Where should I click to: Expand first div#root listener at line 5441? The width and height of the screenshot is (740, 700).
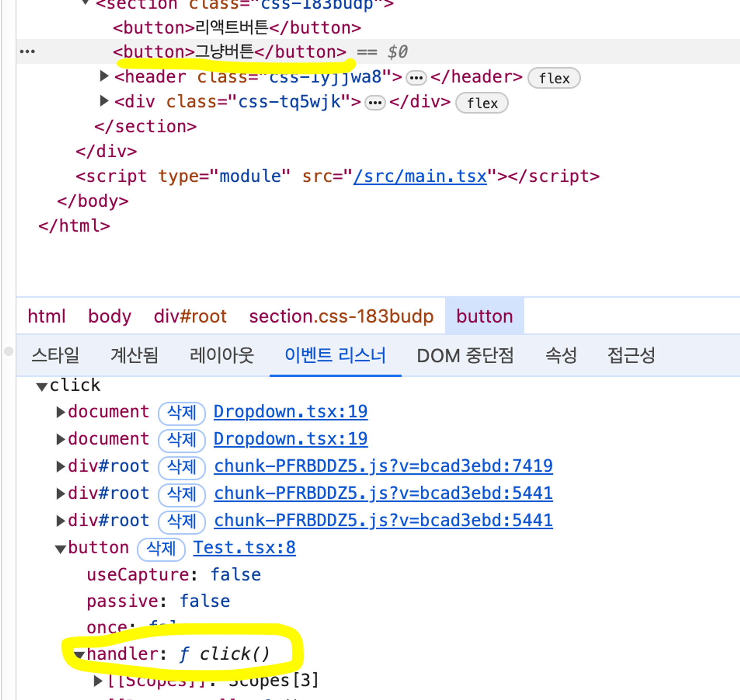(x=60, y=494)
